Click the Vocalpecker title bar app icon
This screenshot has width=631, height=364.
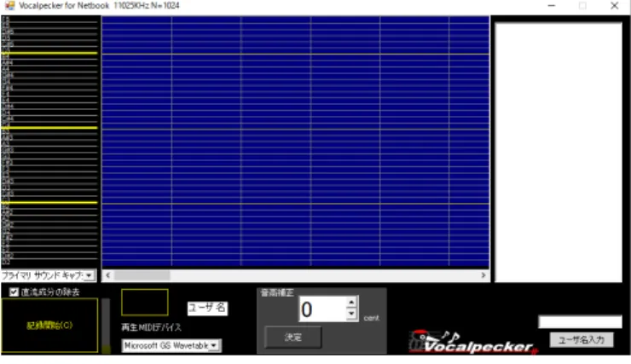click(9, 6)
